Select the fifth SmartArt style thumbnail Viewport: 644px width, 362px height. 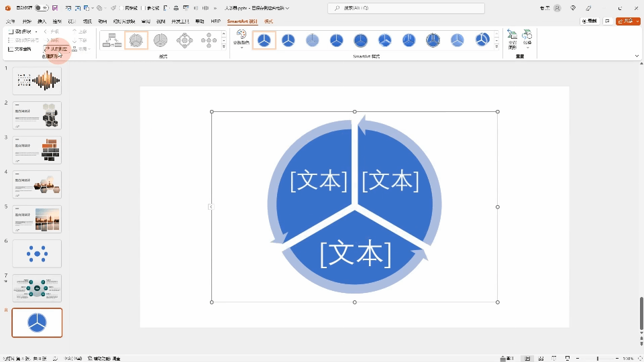click(x=361, y=40)
